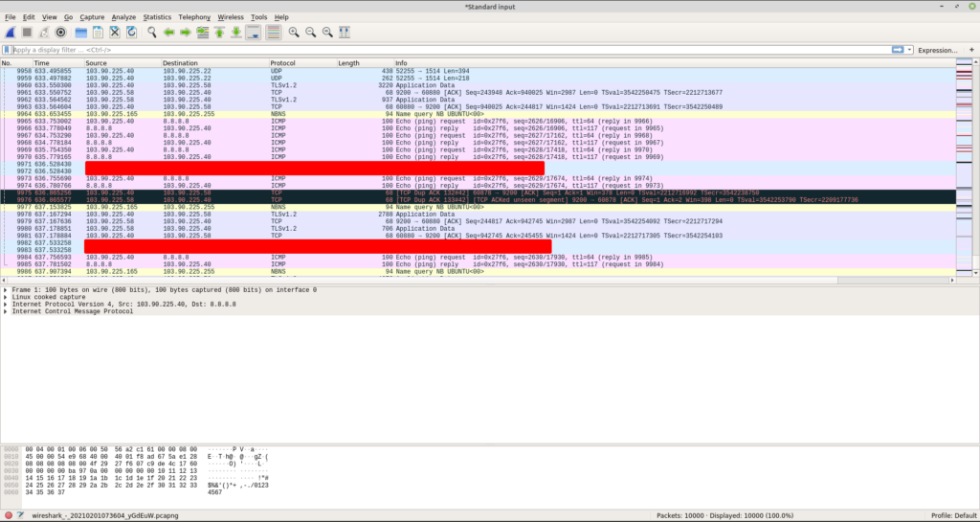
Task: Open capture options via the gear icon
Action: click(x=60, y=33)
